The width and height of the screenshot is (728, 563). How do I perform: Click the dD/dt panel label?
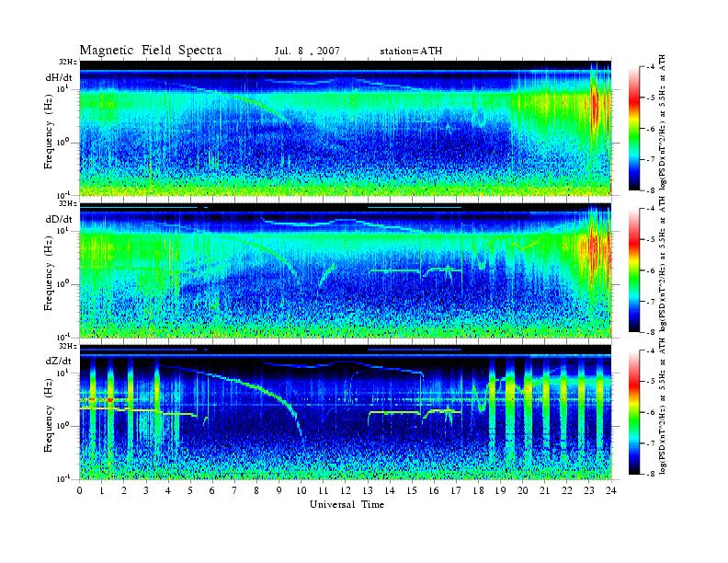click(x=59, y=219)
